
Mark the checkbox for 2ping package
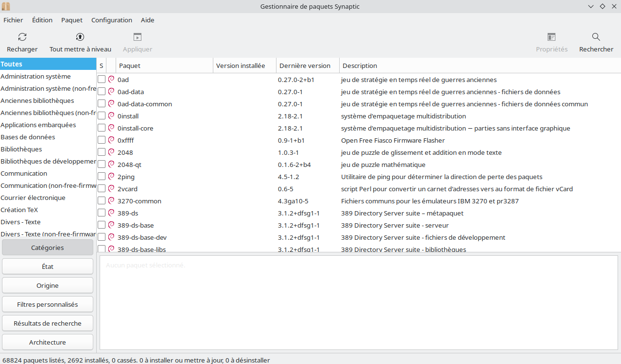[102, 177]
